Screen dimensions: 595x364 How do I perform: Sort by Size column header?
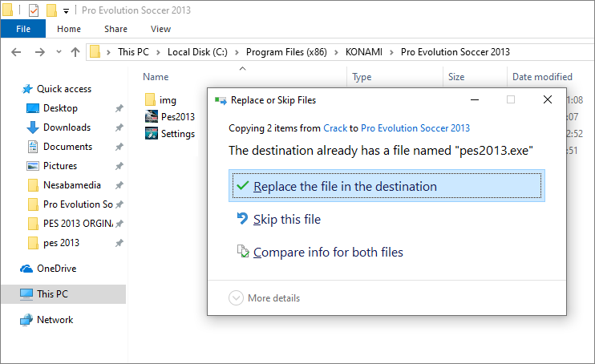(456, 77)
